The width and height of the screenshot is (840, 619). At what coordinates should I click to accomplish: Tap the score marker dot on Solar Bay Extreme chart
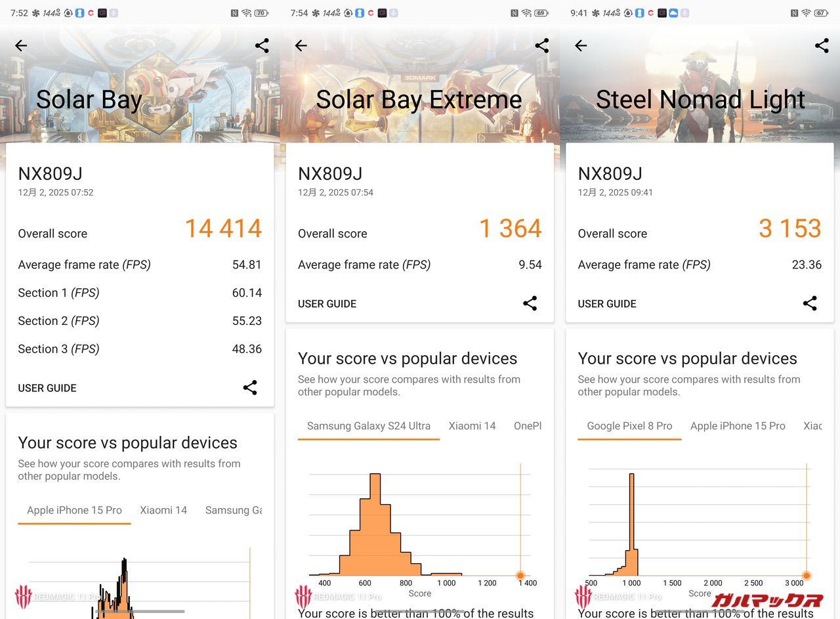click(520, 576)
